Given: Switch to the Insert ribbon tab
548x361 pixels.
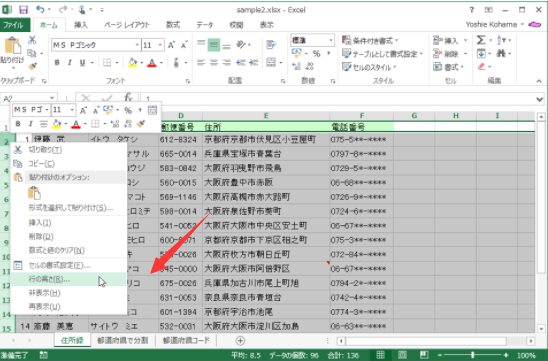Looking at the screenshot, I should 81,25.
